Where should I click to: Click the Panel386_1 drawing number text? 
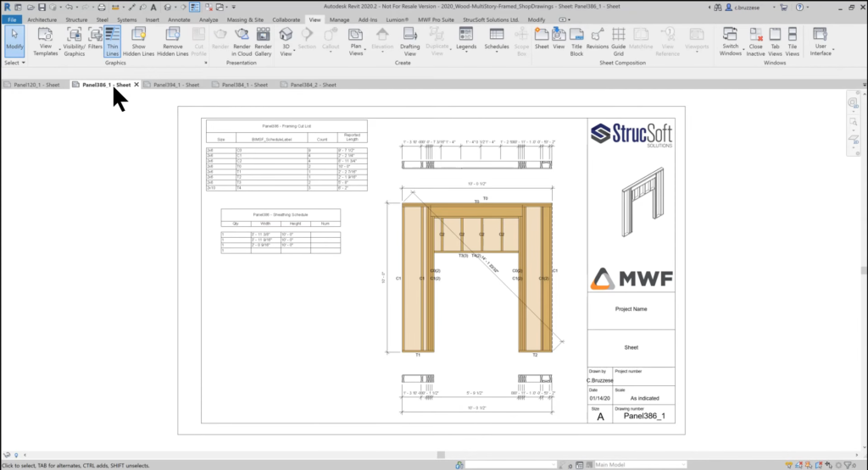[x=644, y=416]
